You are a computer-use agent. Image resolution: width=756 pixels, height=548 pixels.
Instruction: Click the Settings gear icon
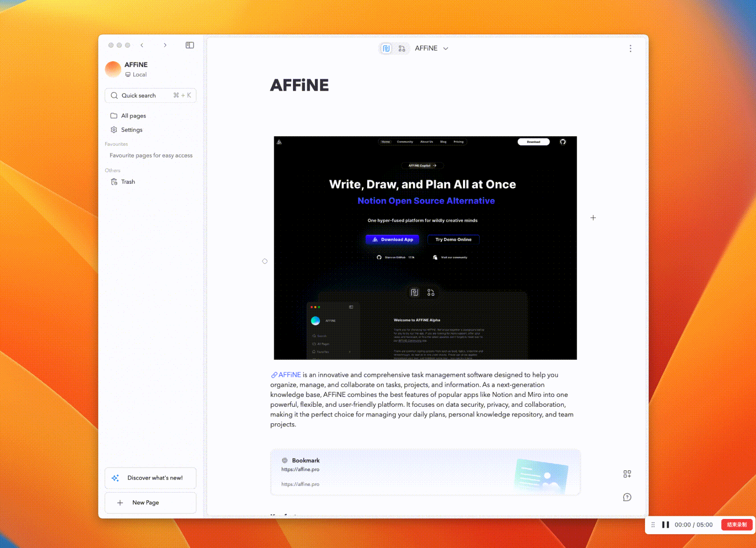(x=114, y=130)
